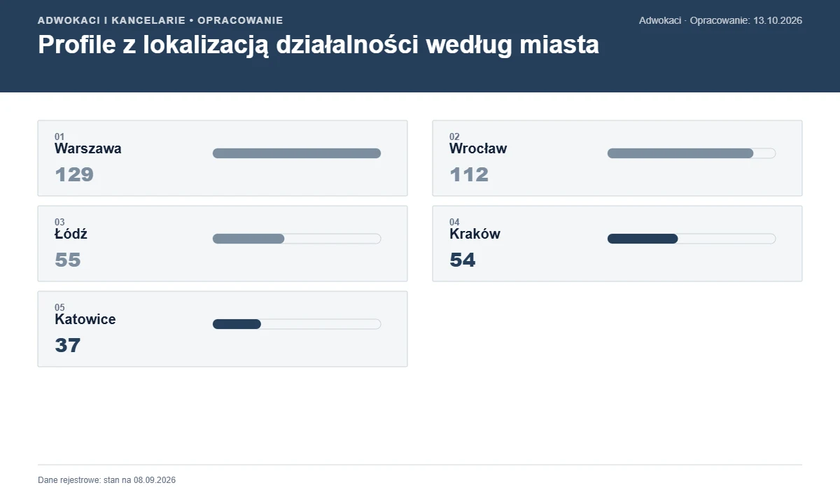Image resolution: width=840 pixels, height=504 pixels.
Task: Select the Łódź city name
Action: click(71, 234)
